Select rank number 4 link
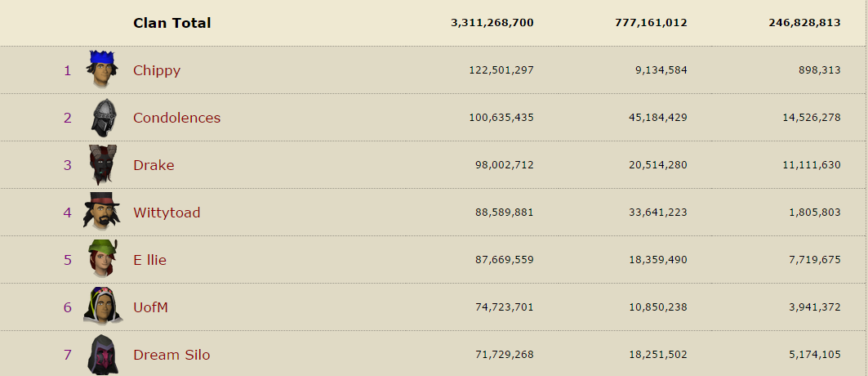868x376 pixels. pos(68,213)
